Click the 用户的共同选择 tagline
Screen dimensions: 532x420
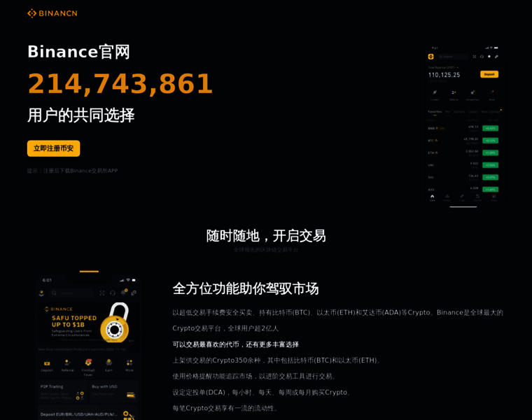point(80,115)
